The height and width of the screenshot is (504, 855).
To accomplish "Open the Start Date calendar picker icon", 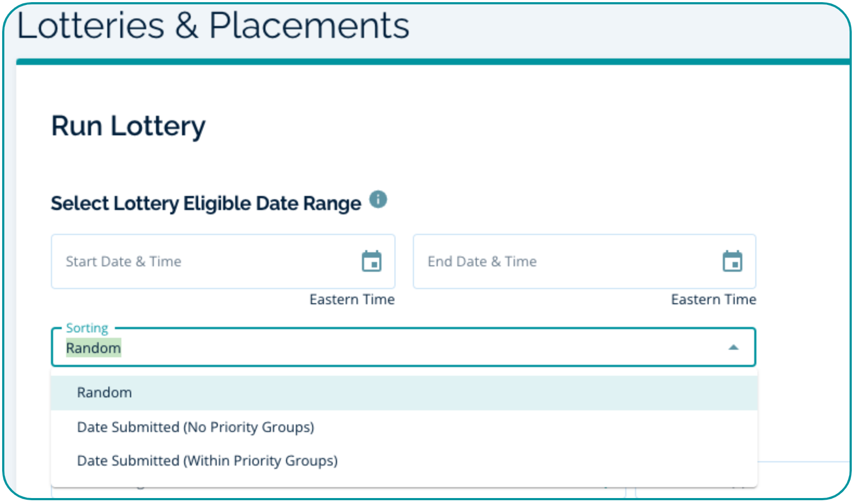I will pos(372,261).
